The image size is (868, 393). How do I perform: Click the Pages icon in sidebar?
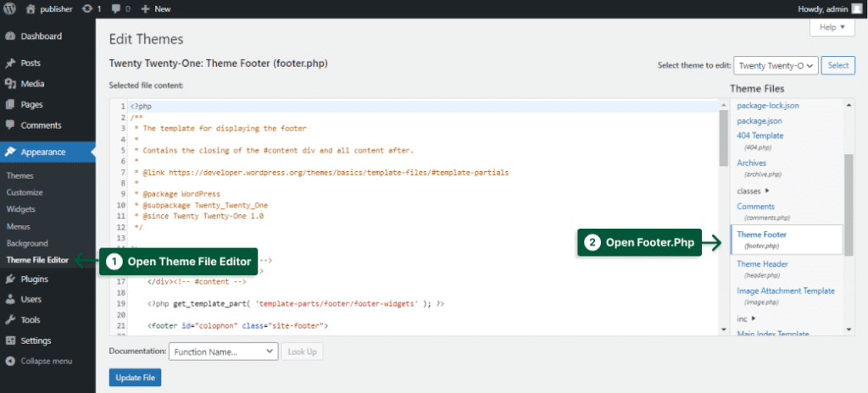click(x=10, y=105)
